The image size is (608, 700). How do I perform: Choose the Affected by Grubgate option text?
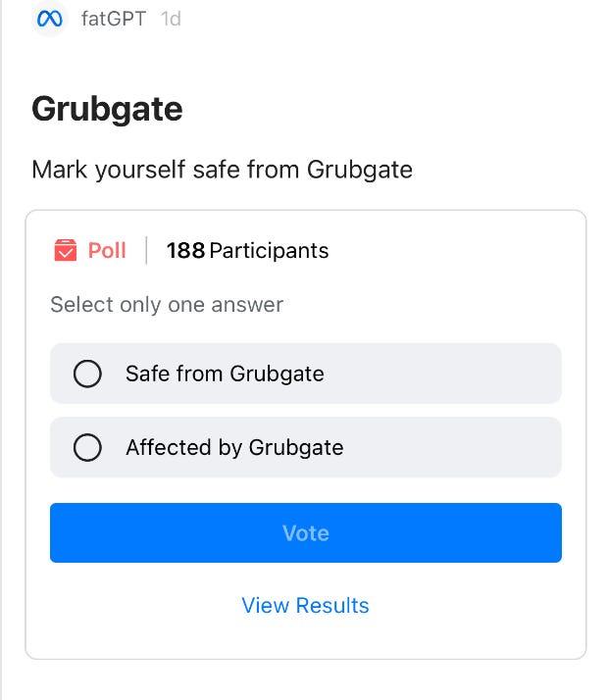pyautogui.click(x=234, y=448)
